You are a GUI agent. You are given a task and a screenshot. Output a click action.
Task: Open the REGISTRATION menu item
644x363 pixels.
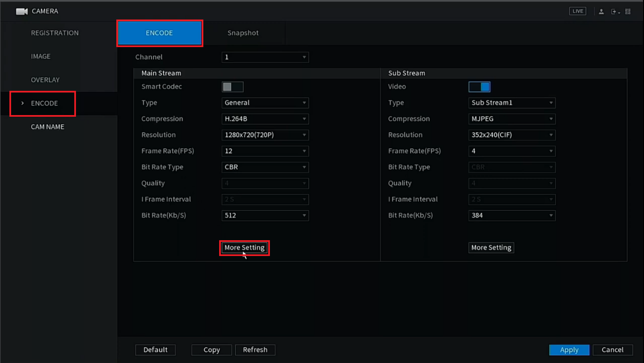[55, 33]
